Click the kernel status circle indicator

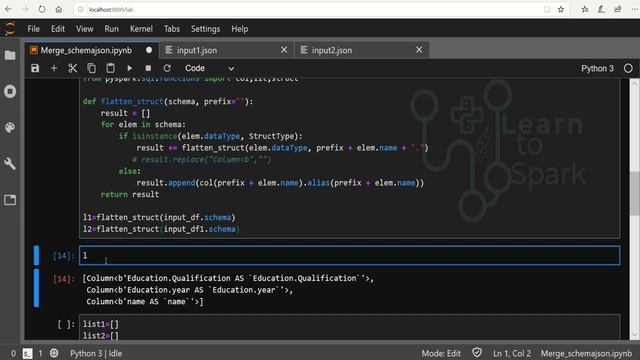628,68
